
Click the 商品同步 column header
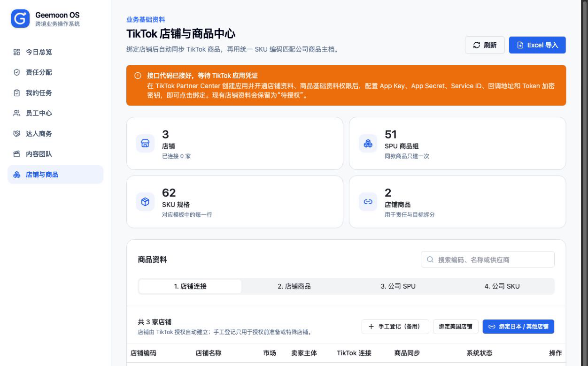pos(407,353)
